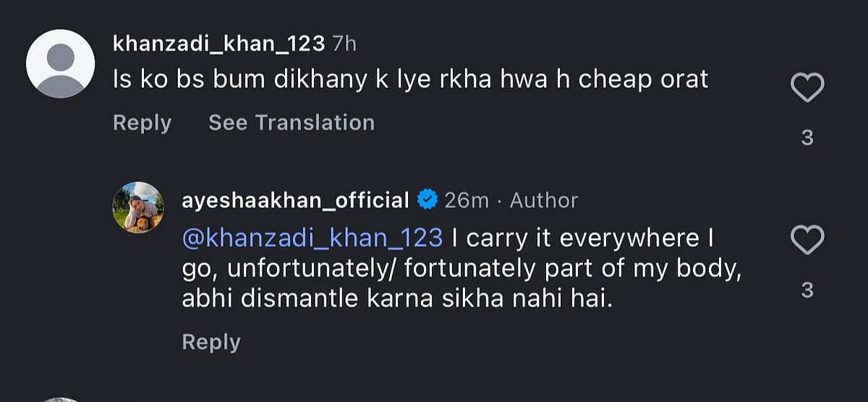
Task: Open the ayeshaakhan_official username link
Action: [296, 200]
